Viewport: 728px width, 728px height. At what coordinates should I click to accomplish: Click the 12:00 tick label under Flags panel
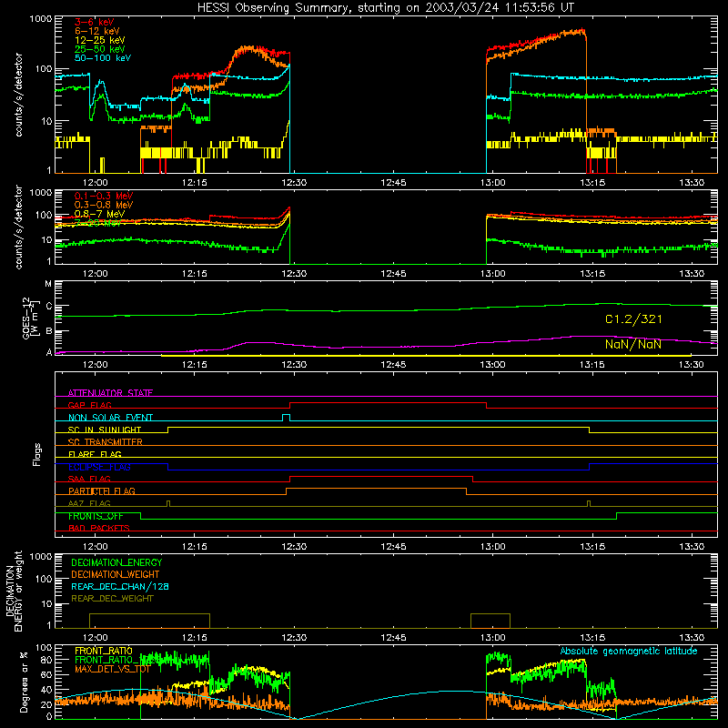pos(95,547)
